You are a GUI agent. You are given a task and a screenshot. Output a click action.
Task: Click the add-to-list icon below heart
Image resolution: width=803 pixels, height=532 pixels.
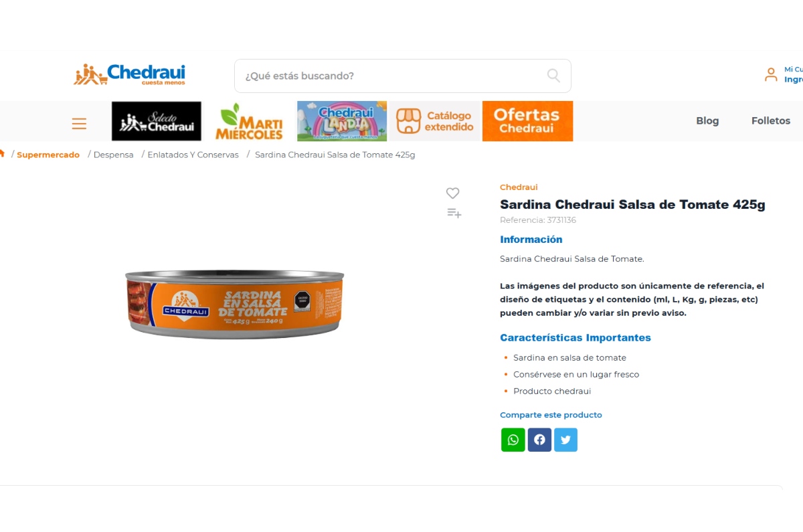pyautogui.click(x=454, y=213)
